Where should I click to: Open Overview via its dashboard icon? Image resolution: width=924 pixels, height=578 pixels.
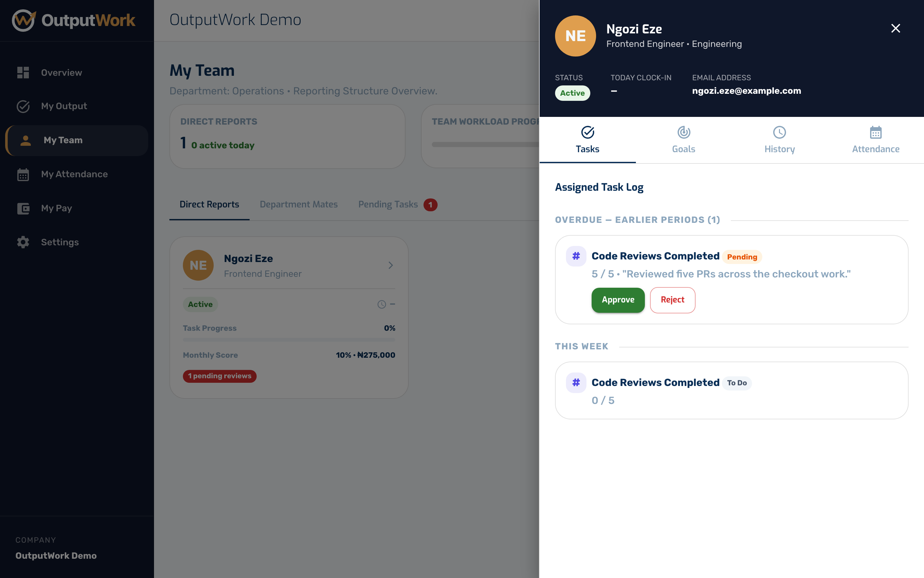click(23, 73)
